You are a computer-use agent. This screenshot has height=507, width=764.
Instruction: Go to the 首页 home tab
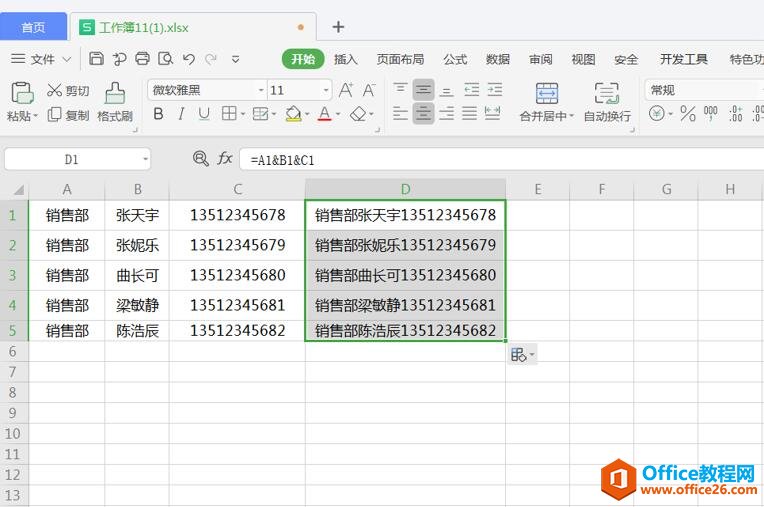[x=33, y=27]
